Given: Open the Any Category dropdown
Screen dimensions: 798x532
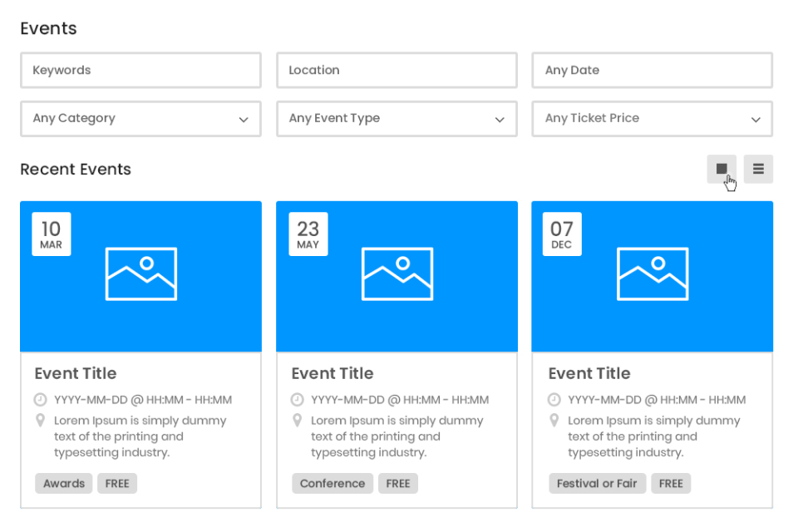Looking at the screenshot, I should pyautogui.click(x=140, y=119).
